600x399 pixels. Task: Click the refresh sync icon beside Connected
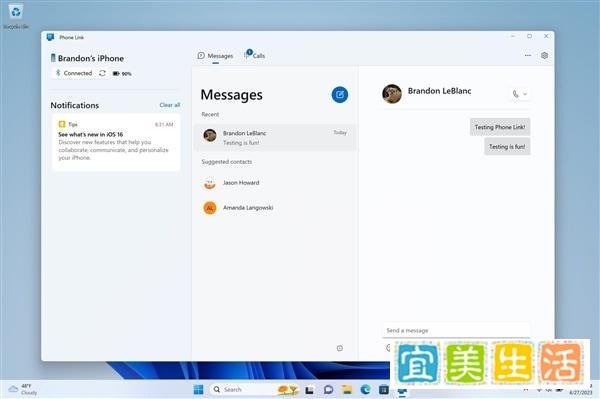click(102, 73)
